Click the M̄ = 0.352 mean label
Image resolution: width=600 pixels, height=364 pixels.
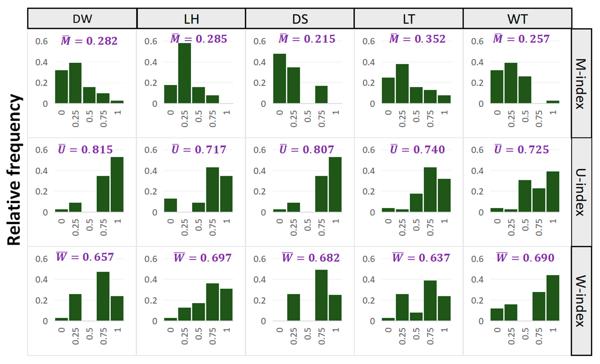coord(417,39)
